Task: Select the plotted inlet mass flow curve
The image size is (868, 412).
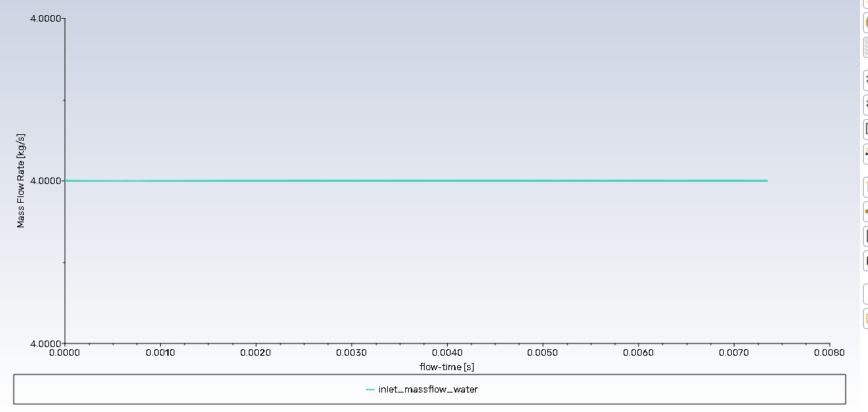Action: 416,180
